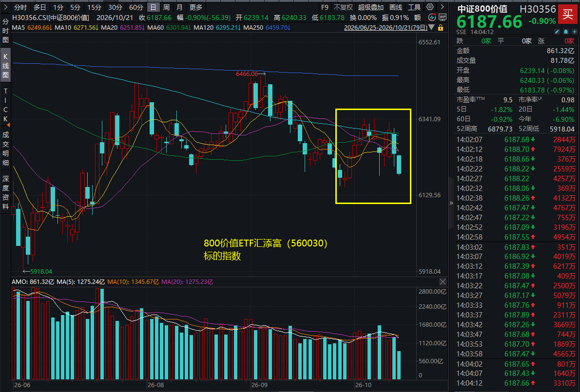Click the H30356.CSI[中证800价值] title label
Viewport: 580px width, 392px height.
coord(51,18)
